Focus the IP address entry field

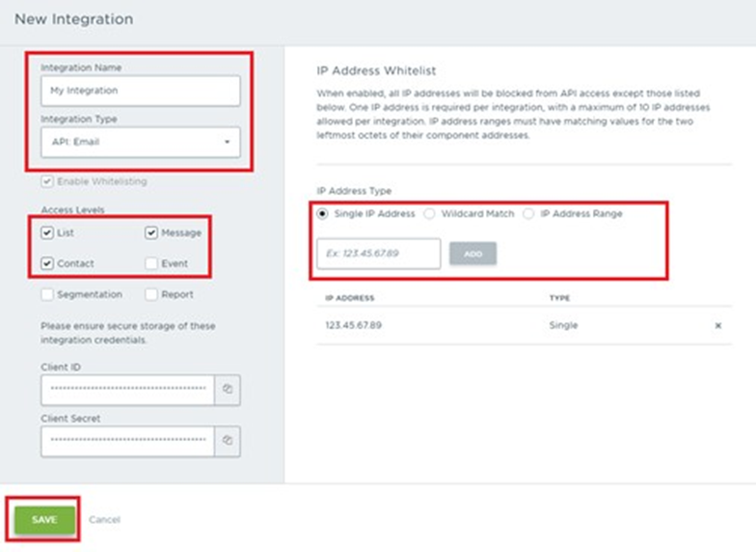coord(378,254)
